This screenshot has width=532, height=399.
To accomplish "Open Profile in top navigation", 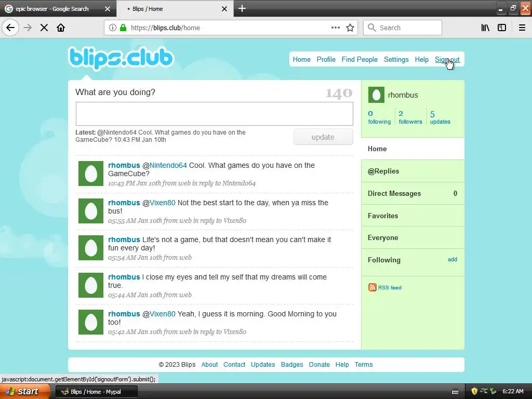I will tap(326, 59).
